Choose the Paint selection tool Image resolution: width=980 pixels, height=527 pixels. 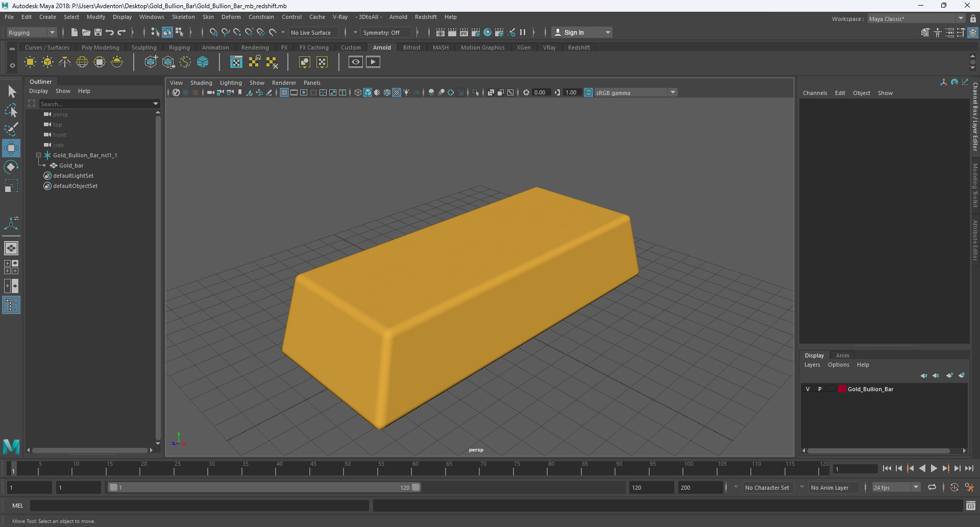(11, 129)
